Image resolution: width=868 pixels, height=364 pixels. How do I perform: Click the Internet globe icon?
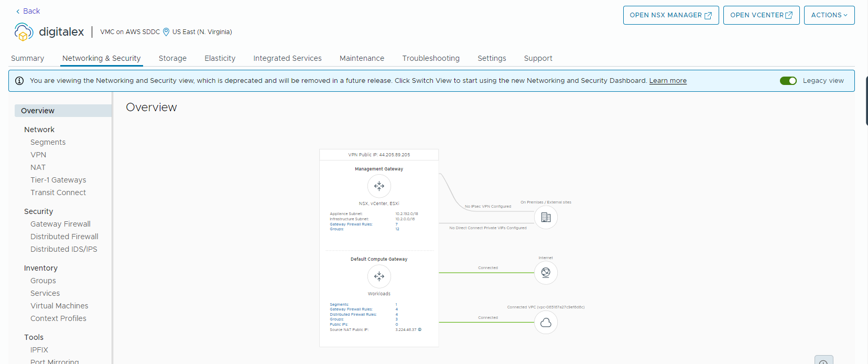click(x=546, y=273)
